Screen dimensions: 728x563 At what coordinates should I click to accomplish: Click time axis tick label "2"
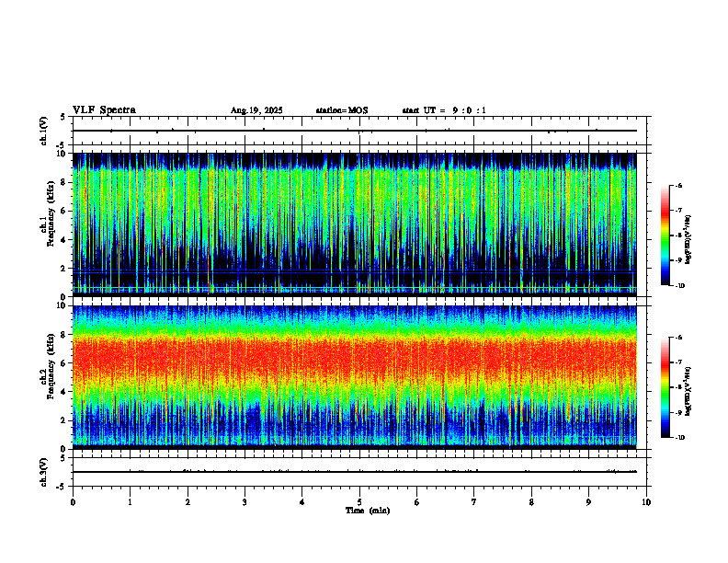188,502
